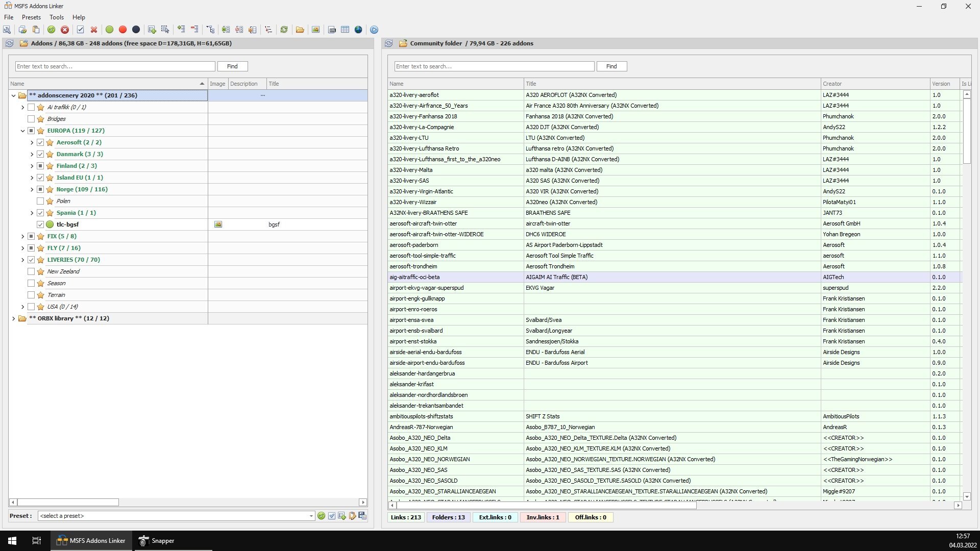
Task: Click the Addons panel search text field
Action: coord(115,66)
